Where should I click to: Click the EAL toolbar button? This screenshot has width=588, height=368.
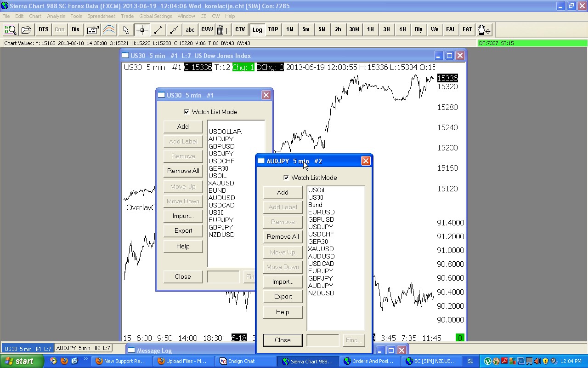[451, 30]
